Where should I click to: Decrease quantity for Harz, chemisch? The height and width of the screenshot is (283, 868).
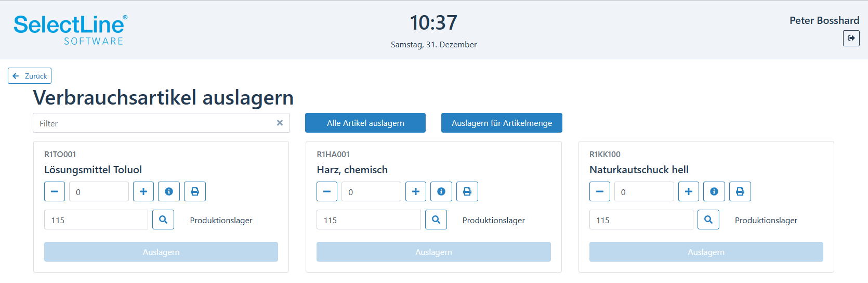point(327,191)
